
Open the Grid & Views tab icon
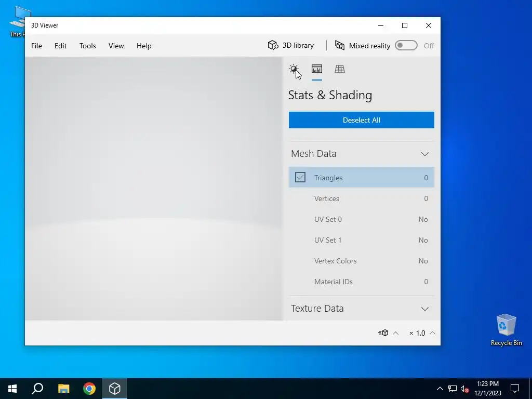click(340, 69)
